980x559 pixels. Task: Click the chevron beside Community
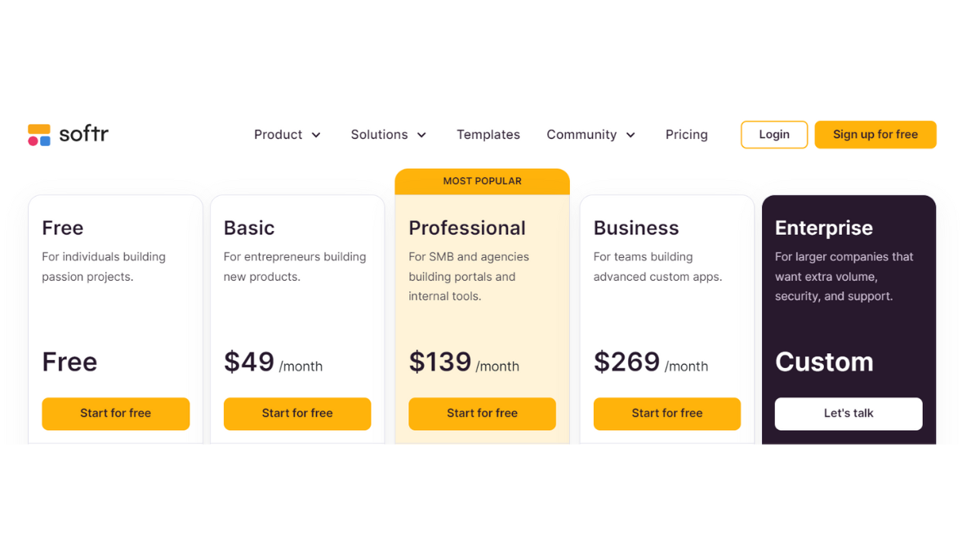click(630, 135)
